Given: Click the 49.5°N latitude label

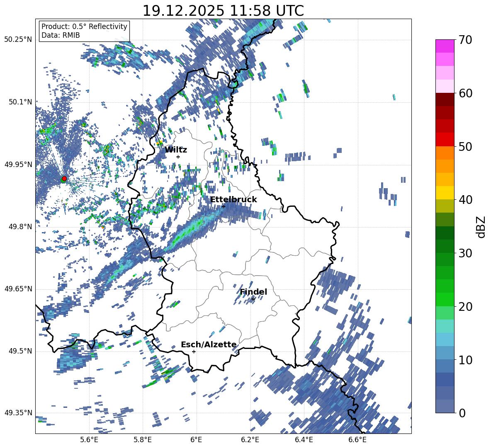Looking at the screenshot, I should pos(20,351).
